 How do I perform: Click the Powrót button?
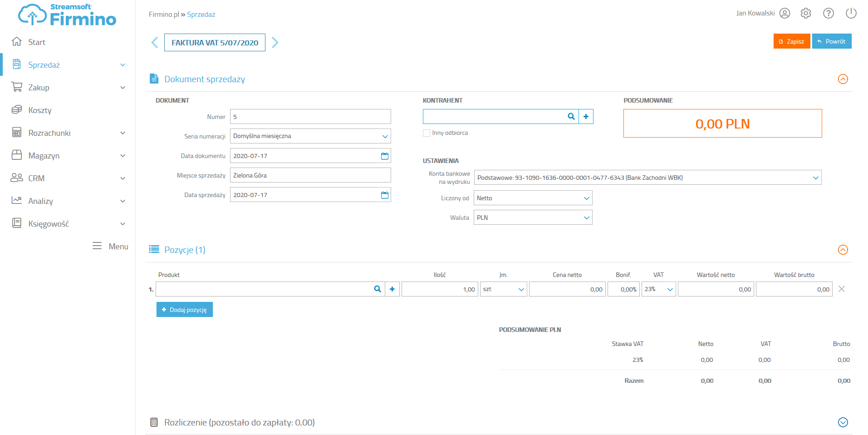(x=831, y=41)
